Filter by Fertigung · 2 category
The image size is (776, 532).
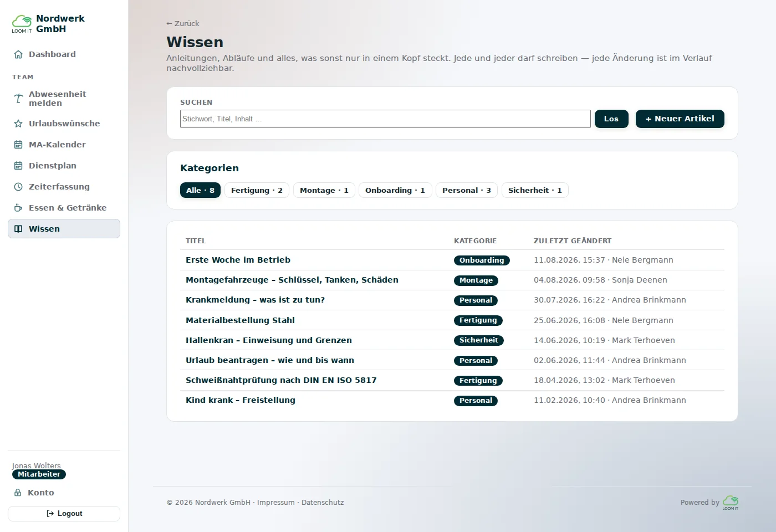(x=257, y=190)
